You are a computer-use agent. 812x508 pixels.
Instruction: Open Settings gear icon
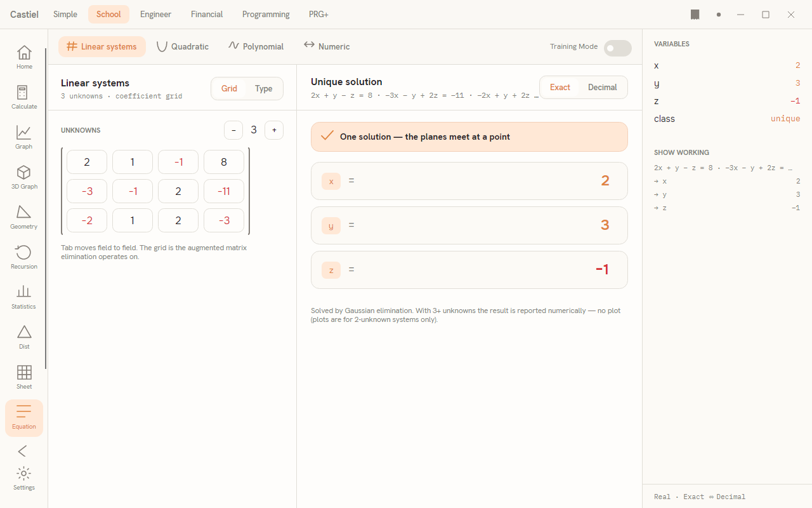click(x=24, y=479)
